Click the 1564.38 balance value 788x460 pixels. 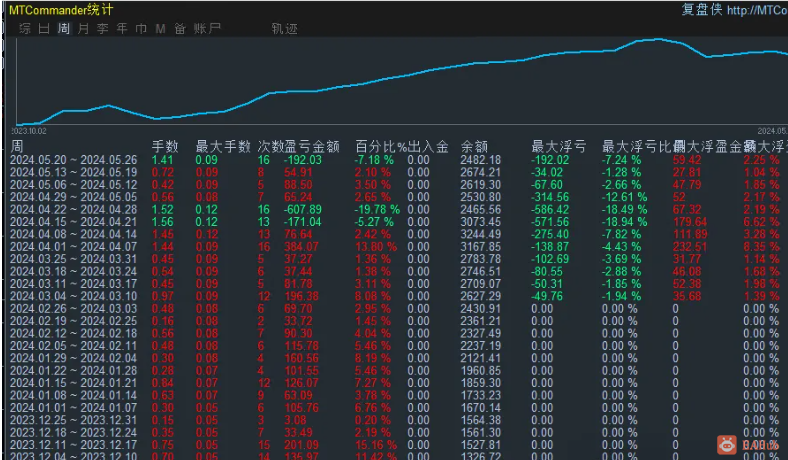tap(481, 420)
